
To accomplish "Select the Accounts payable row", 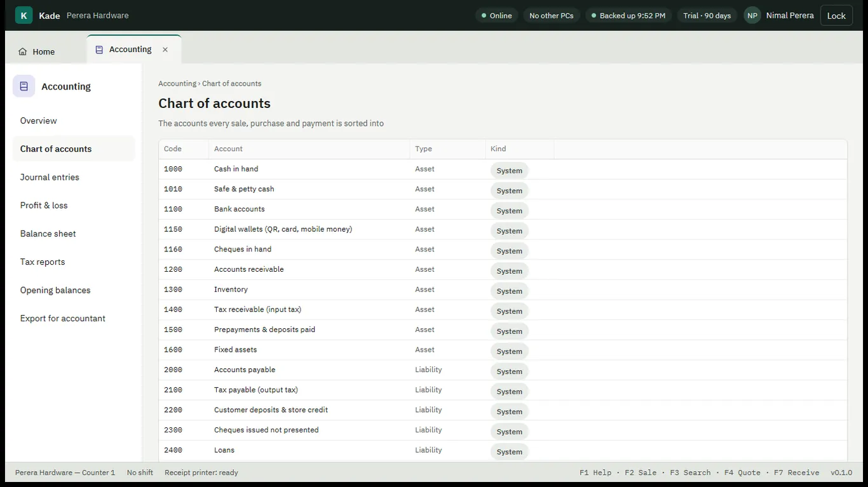I will click(503, 370).
